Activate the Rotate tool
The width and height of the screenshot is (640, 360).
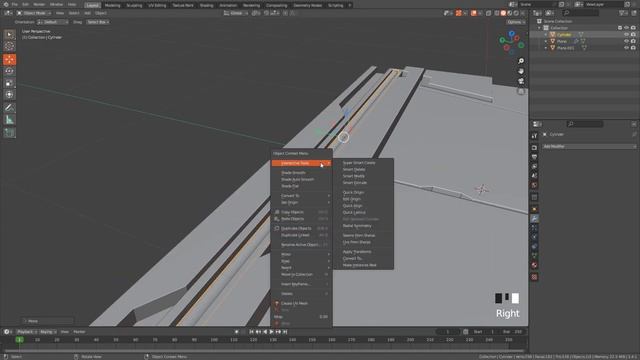9,71
